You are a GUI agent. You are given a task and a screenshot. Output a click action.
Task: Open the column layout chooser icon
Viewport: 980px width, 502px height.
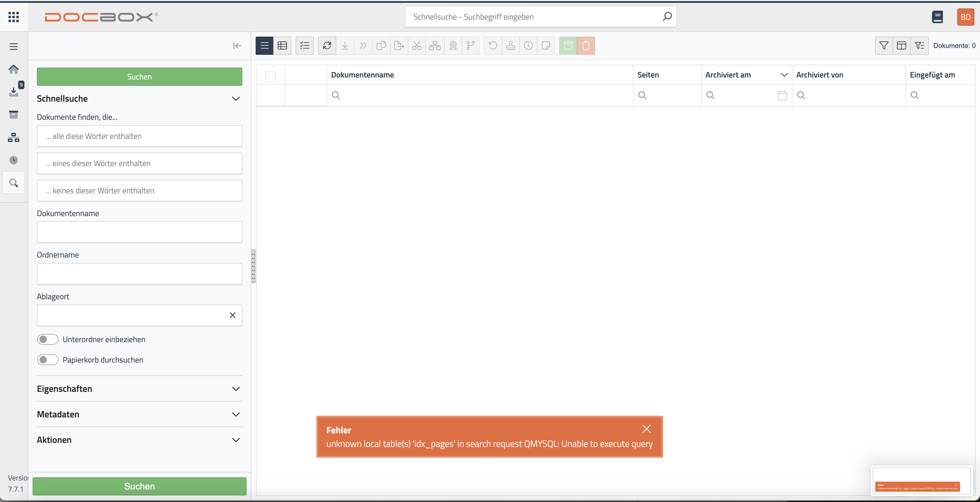tap(902, 46)
